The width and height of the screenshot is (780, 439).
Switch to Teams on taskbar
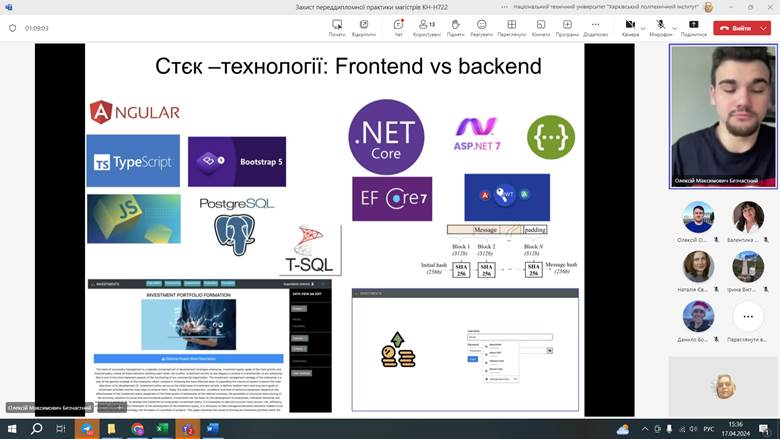point(188,429)
